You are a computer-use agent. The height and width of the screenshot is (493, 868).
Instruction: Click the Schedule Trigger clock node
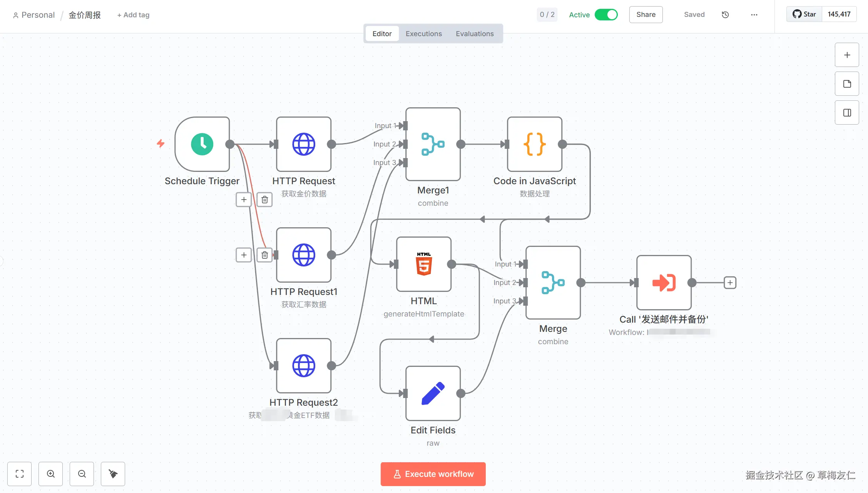click(202, 144)
